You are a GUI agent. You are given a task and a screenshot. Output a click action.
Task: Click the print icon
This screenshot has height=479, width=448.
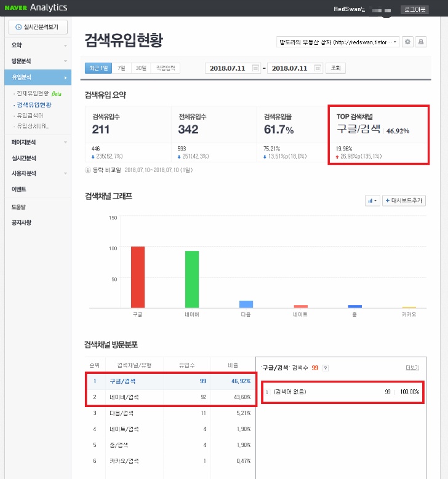coord(421,42)
